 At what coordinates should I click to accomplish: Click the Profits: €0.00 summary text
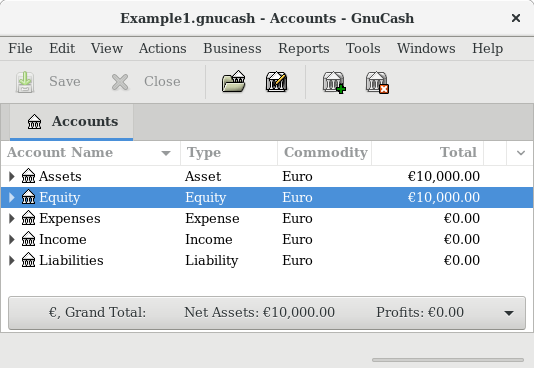420,312
